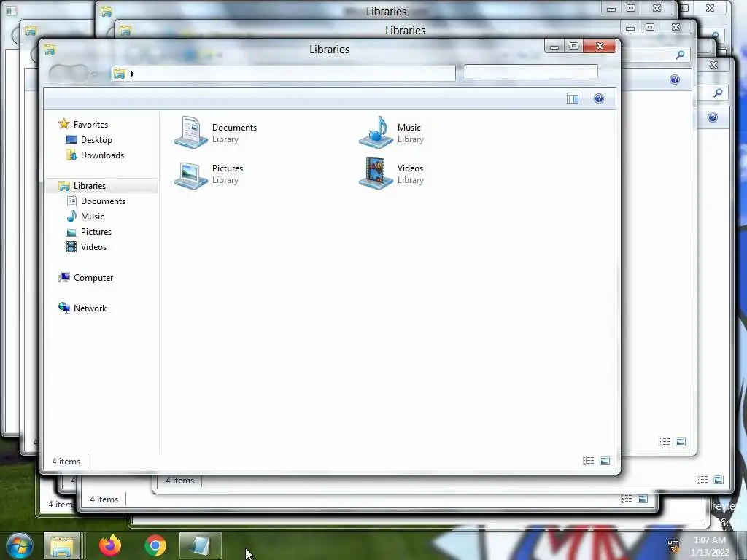Click the front window title bar Libraries icon
The height and width of the screenshot is (560, 747).
[50, 49]
